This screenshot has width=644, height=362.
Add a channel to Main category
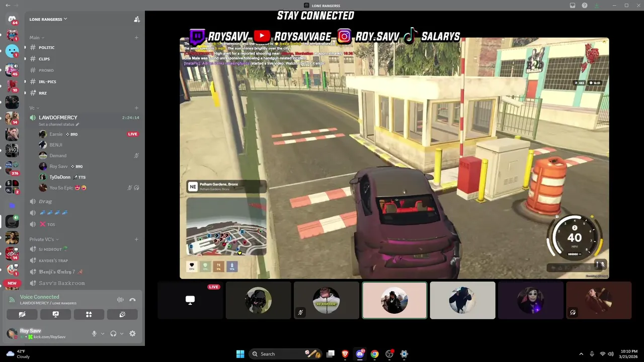point(136,38)
